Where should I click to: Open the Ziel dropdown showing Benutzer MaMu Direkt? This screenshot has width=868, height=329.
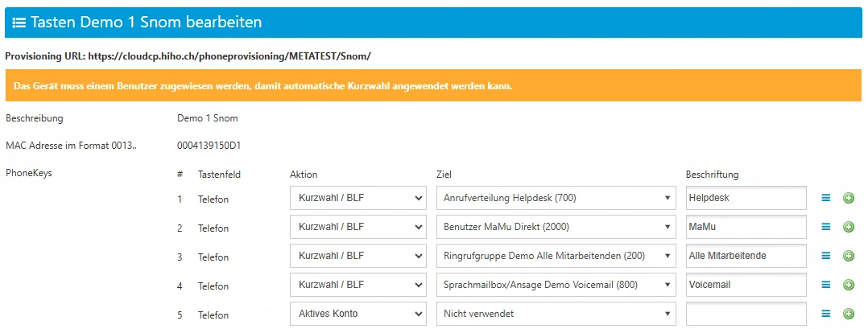(x=556, y=227)
